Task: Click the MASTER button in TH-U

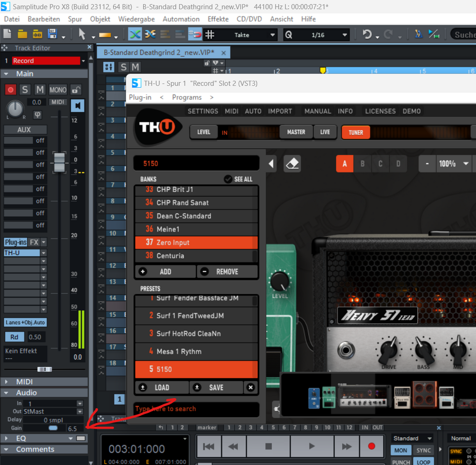Action: pyautogui.click(x=296, y=132)
